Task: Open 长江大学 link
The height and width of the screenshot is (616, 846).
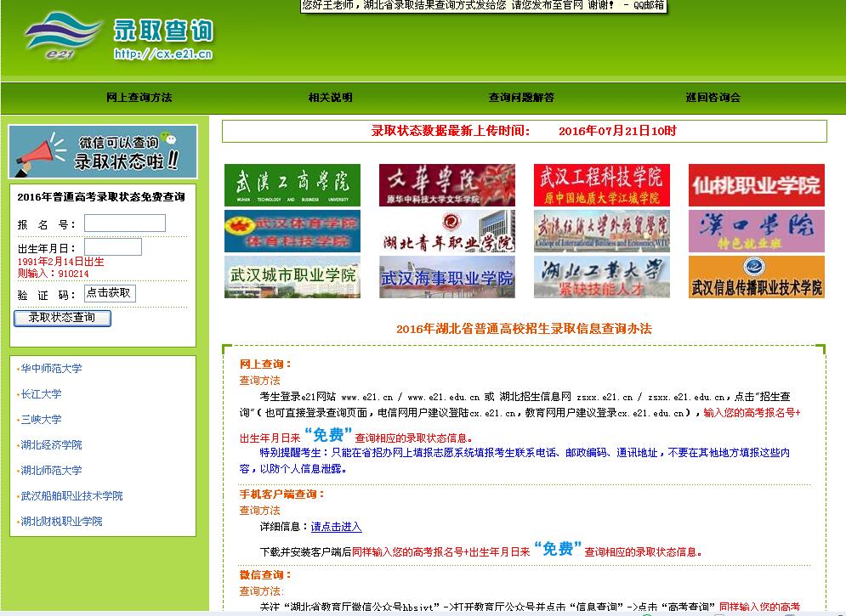Action: 41,394
